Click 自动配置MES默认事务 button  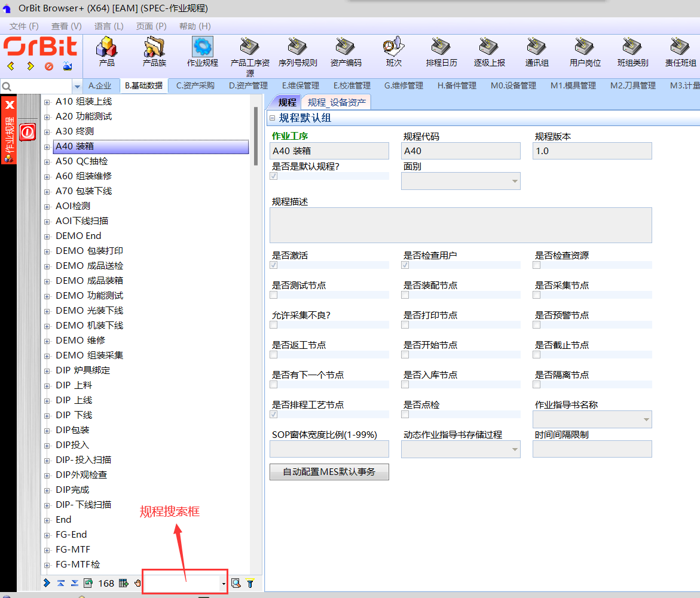tap(329, 472)
